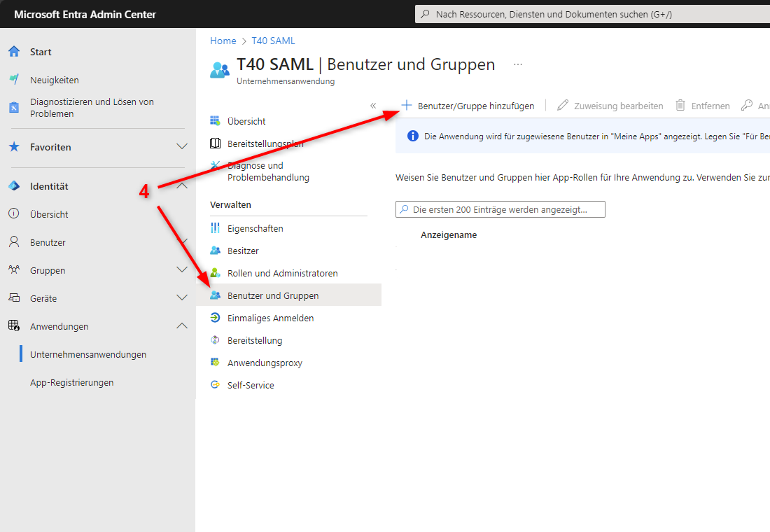Click the Rollen und Administratoren icon
Screen dimensions: 770x532
coord(215,272)
